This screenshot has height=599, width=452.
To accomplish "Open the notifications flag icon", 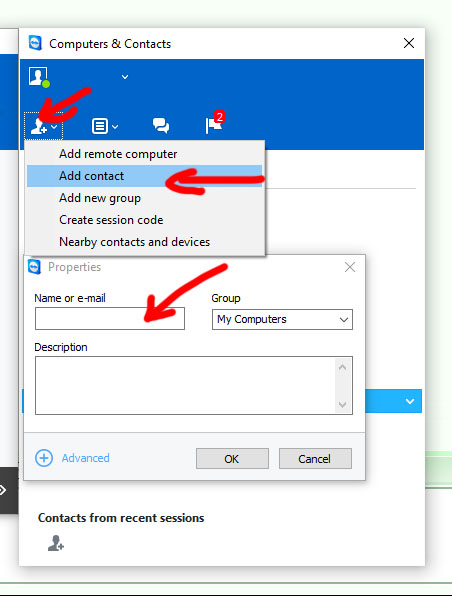I will point(214,123).
